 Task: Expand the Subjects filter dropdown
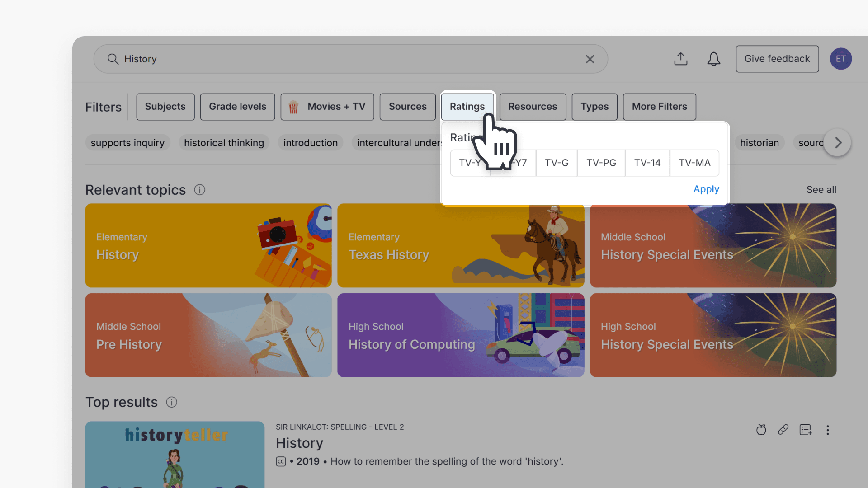(165, 107)
